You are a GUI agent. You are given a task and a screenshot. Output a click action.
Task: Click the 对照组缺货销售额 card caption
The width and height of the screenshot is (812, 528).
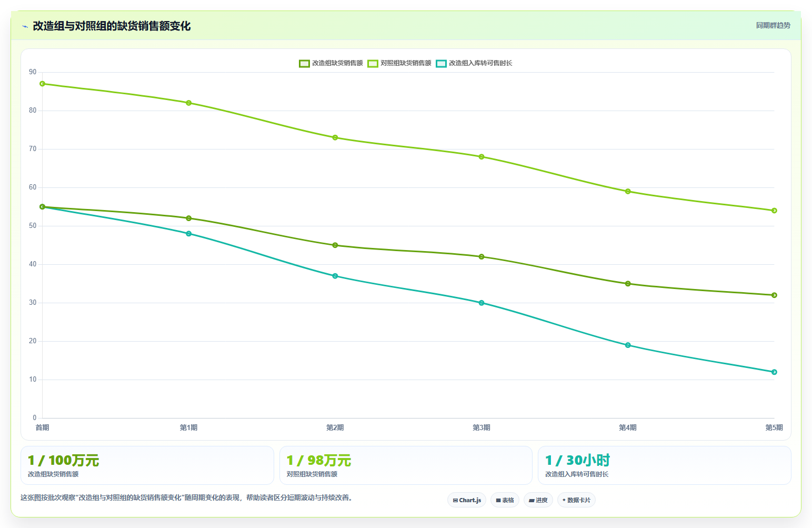(312, 474)
